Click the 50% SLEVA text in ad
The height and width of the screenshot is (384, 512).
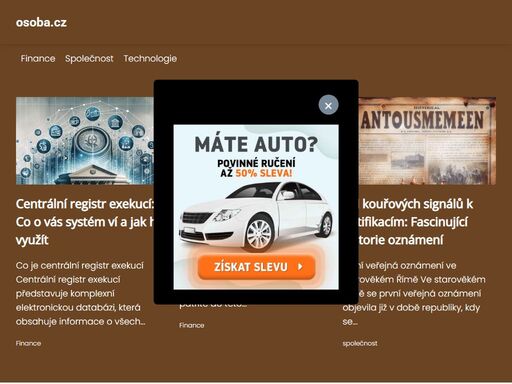tap(264, 173)
